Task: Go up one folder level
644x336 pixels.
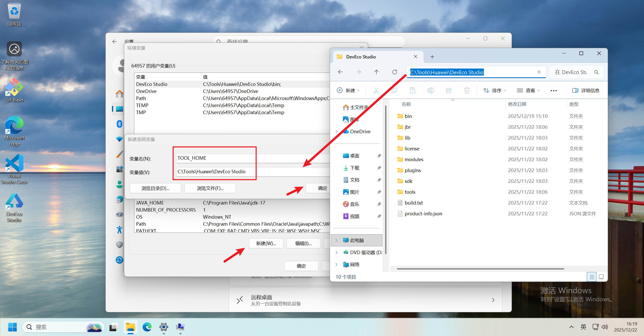Action: coord(376,72)
